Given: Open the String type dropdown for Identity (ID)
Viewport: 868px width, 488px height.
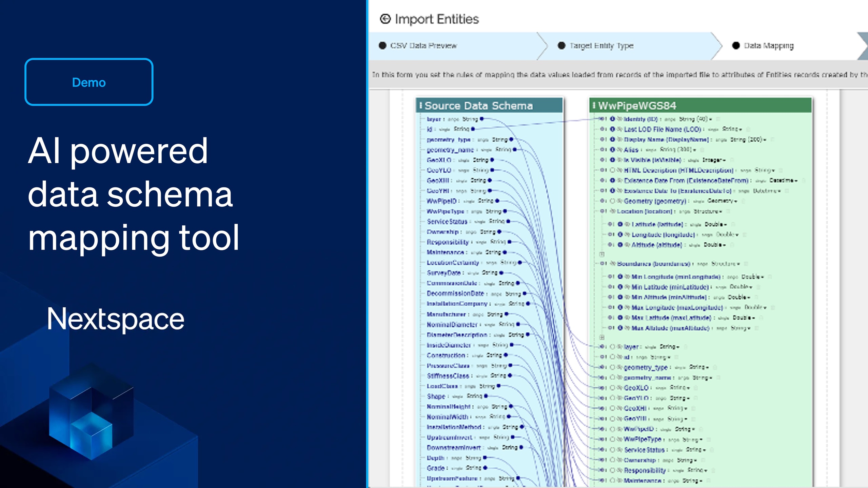Looking at the screenshot, I should click(x=711, y=119).
